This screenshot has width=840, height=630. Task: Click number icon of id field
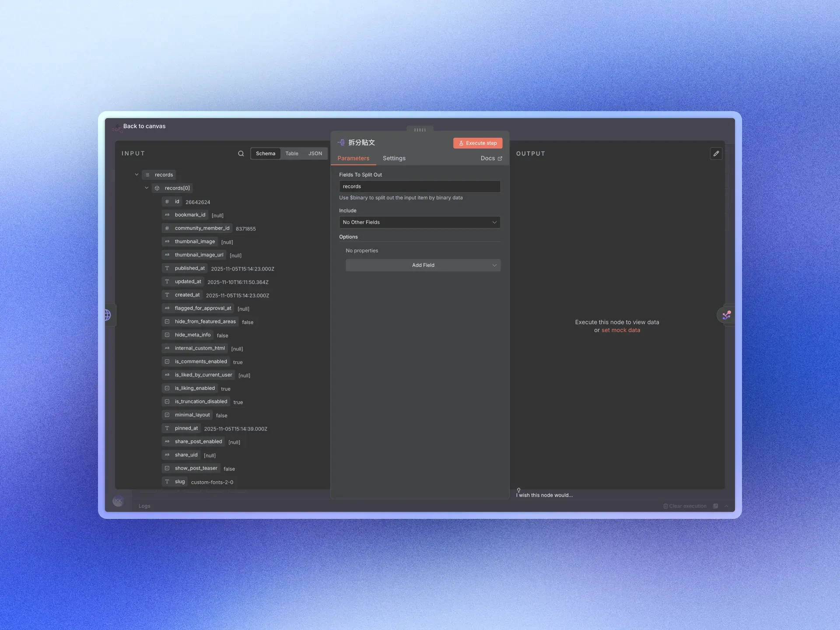pos(167,202)
